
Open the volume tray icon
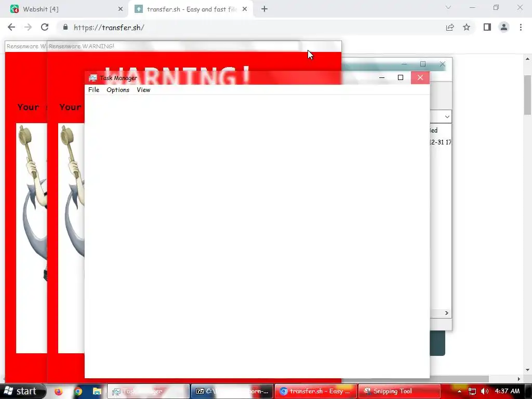pos(485,392)
